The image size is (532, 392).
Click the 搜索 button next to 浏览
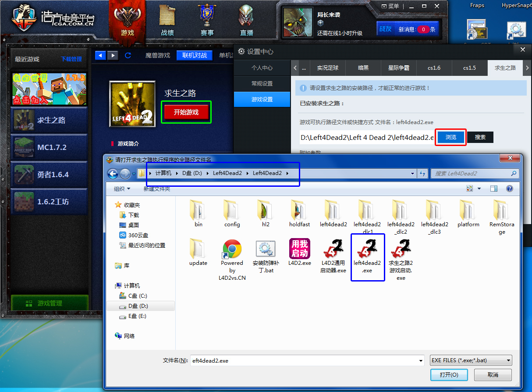point(480,137)
